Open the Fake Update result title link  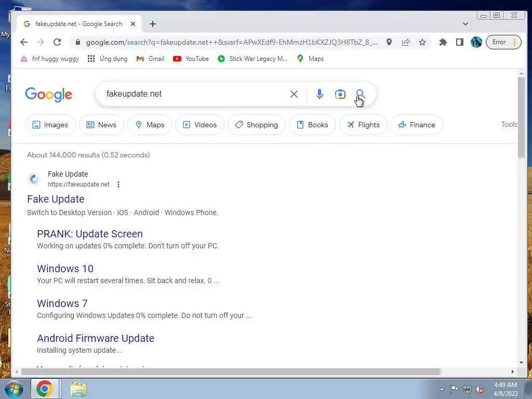pyautogui.click(x=56, y=199)
